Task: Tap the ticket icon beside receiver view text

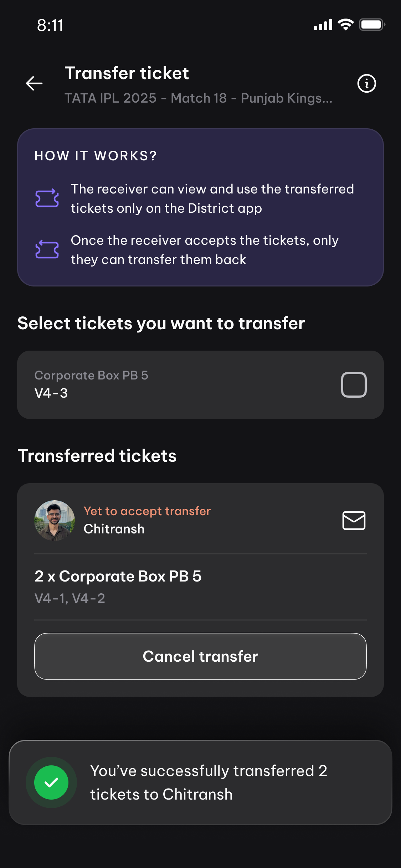Action: pos(47,198)
